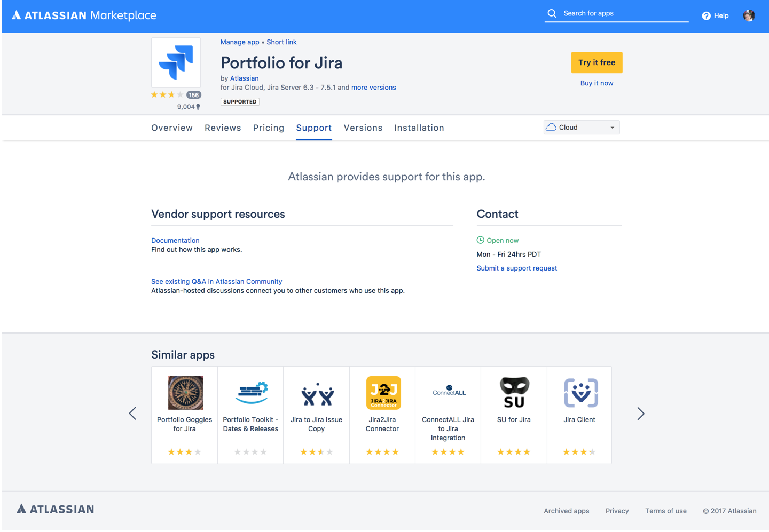Click the Atlassian footer logo
This screenshot has width=769, height=532.
click(x=56, y=509)
